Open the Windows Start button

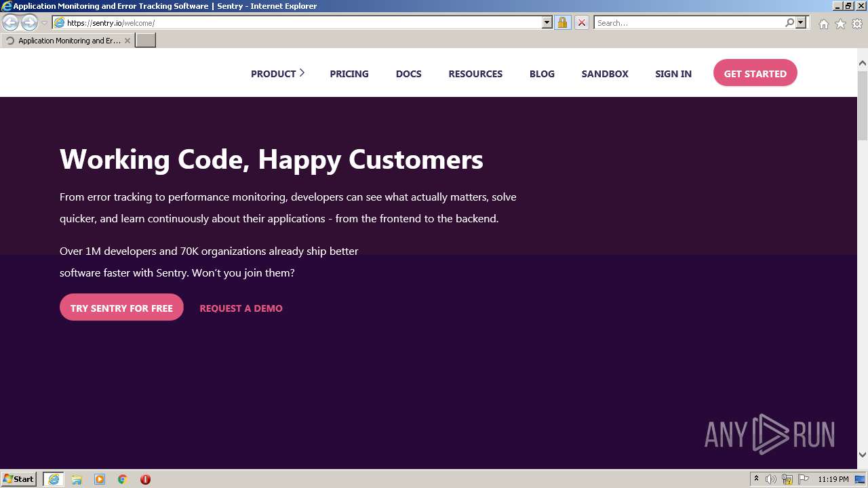coord(19,479)
